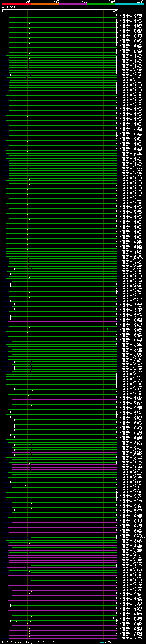Click hit label UniRef100_A9SDD3

click(131, 268)
